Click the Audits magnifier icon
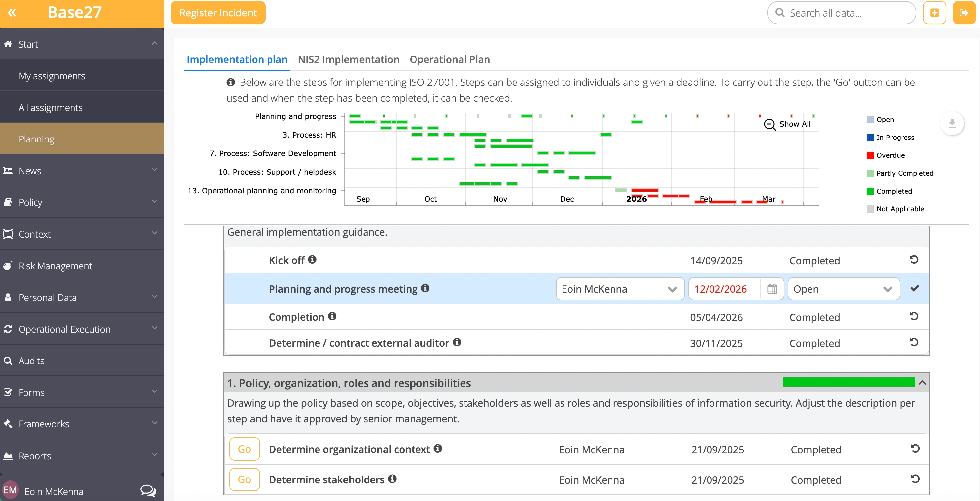This screenshot has height=501, width=980. click(x=8, y=361)
